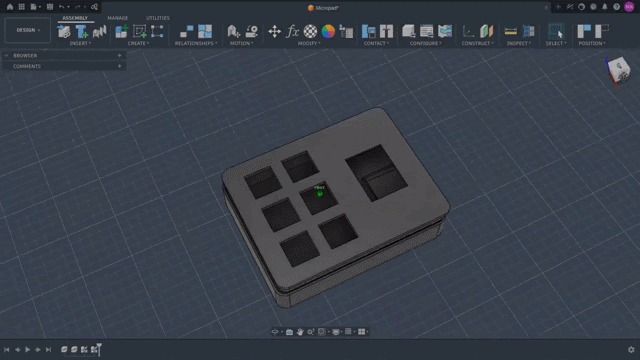Expand the Position dropdown menu
640x360 pixels.
592,43
